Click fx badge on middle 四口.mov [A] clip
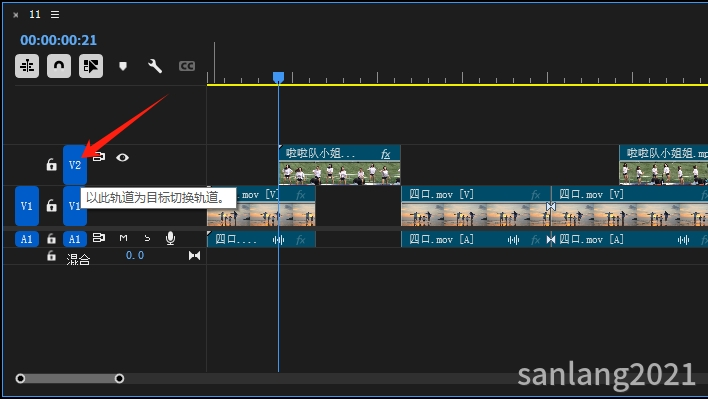 point(536,240)
